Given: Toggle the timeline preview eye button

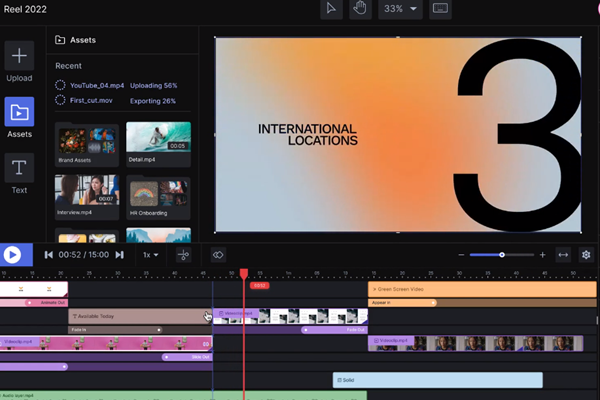Looking at the screenshot, I should (218, 255).
